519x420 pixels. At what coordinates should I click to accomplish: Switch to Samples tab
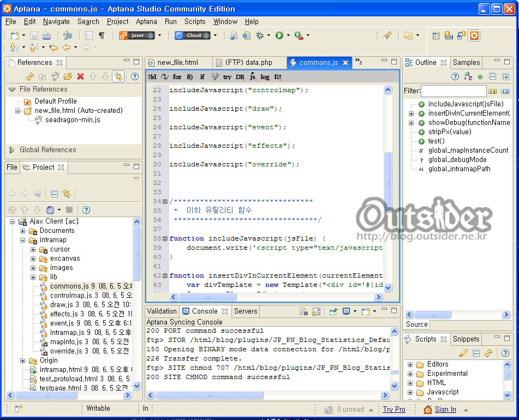466,63
